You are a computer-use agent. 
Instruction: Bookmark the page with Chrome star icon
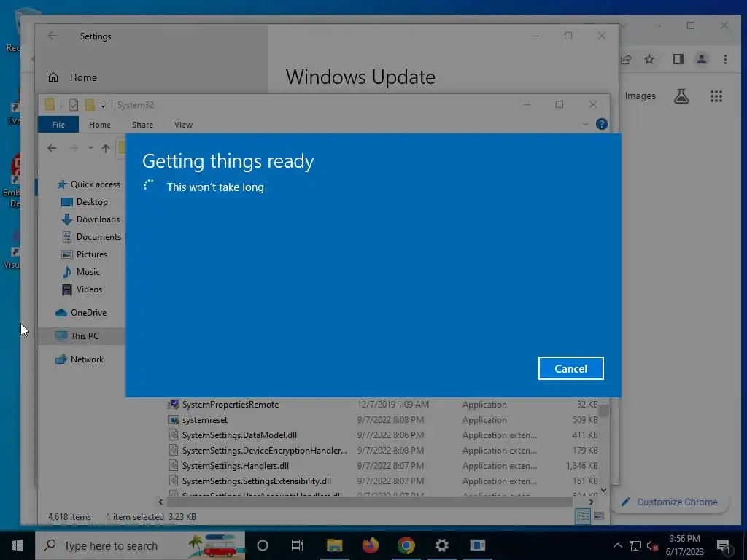649,59
